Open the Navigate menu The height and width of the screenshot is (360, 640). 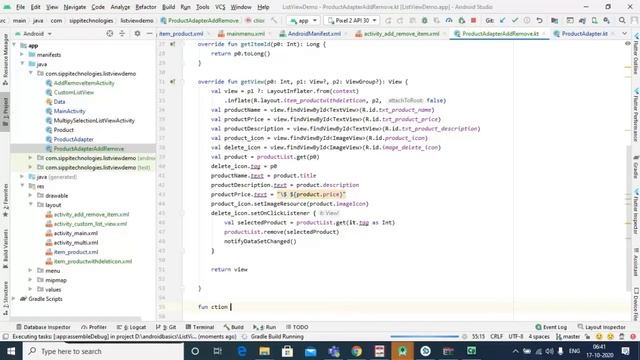[75, 7]
